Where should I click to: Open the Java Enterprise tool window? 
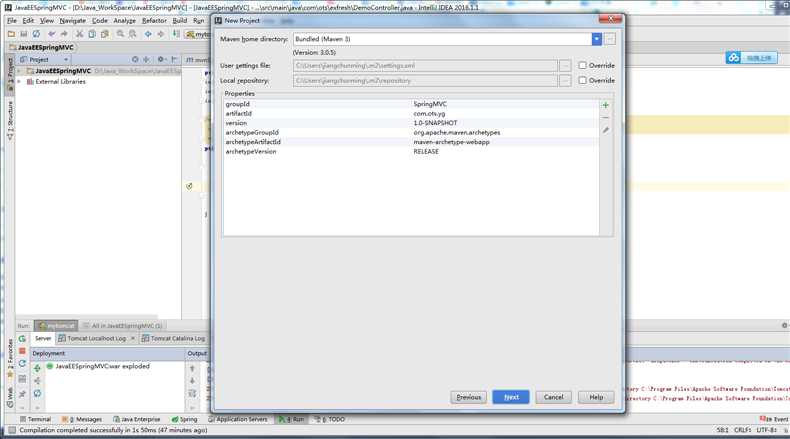[x=137, y=419]
